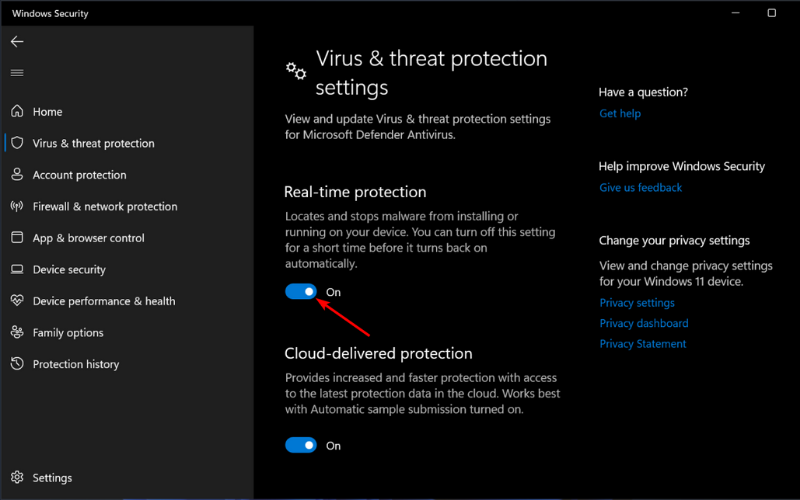Select Firewall & network protection menu item
800x500 pixels.
(x=105, y=206)
